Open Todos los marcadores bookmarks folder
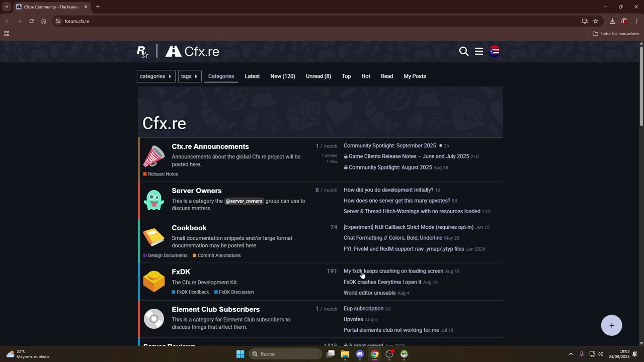The width and height of the screenshot is (644, 362). (x=616, y=34)
